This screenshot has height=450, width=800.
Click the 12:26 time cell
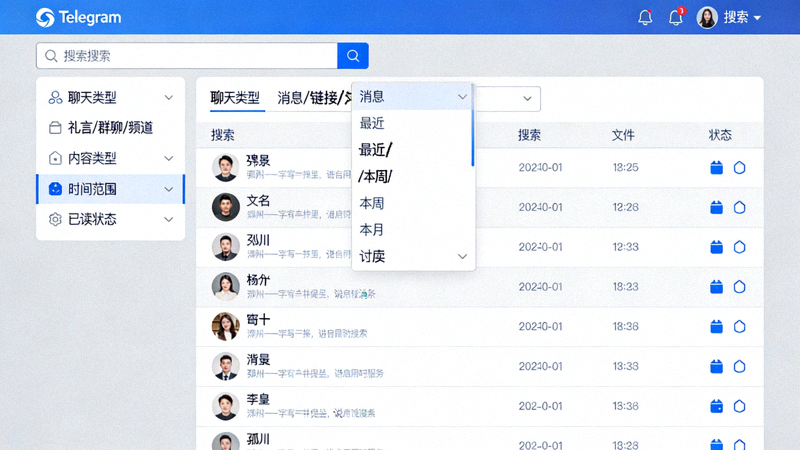626,207
